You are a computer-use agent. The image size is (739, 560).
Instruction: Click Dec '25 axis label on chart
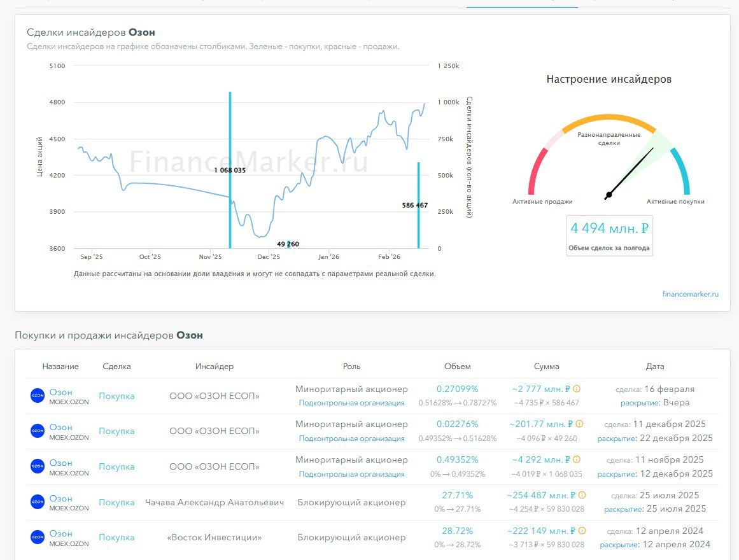pyautogui.click(x=269, y=257)
